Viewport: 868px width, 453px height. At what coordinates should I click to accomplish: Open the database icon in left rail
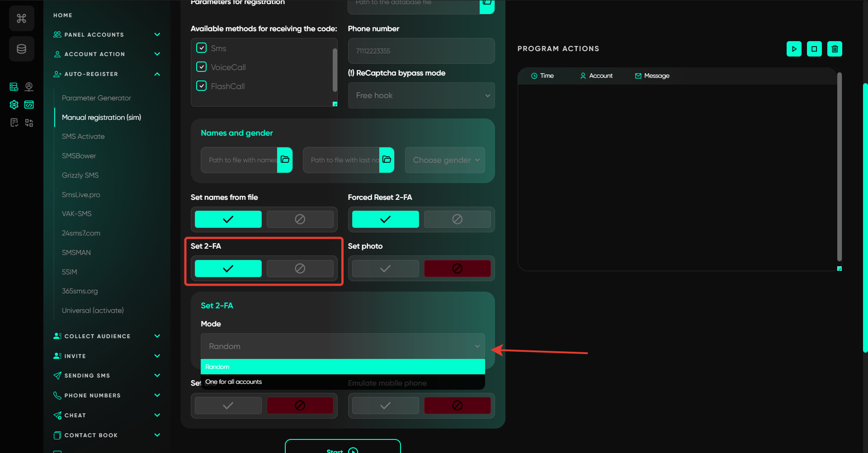pyautogui.click(x=21, y=49)
